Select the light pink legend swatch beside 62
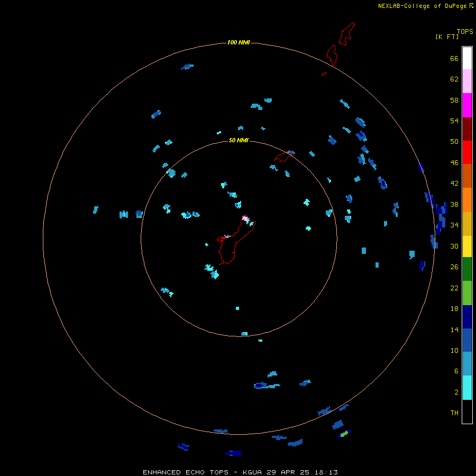 (x=467, y=81)
